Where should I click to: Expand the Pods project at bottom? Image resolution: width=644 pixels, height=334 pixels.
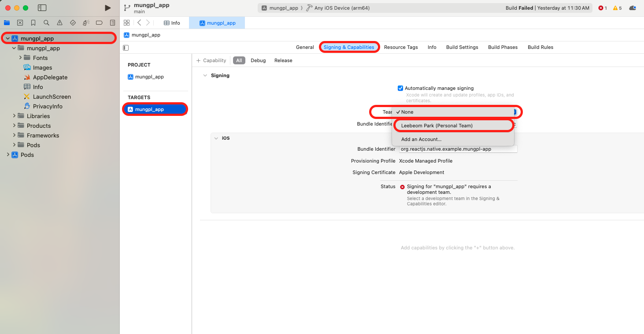[7, 155]
